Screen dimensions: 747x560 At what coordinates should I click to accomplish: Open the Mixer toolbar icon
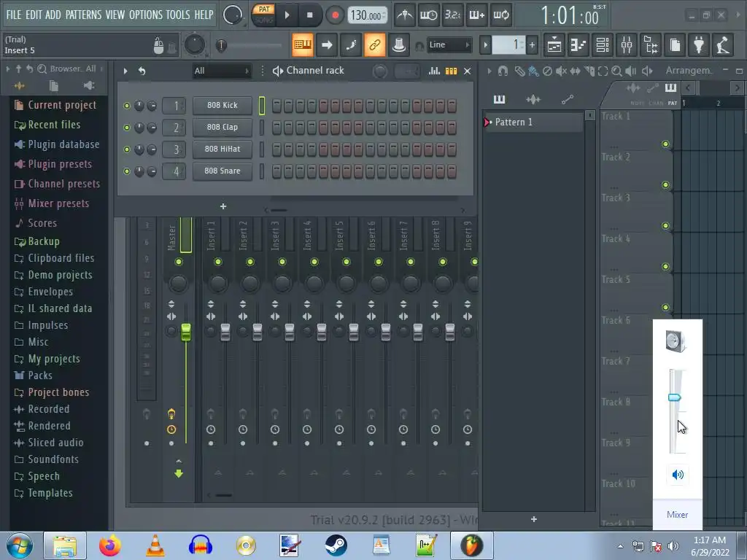coord(627,45)
